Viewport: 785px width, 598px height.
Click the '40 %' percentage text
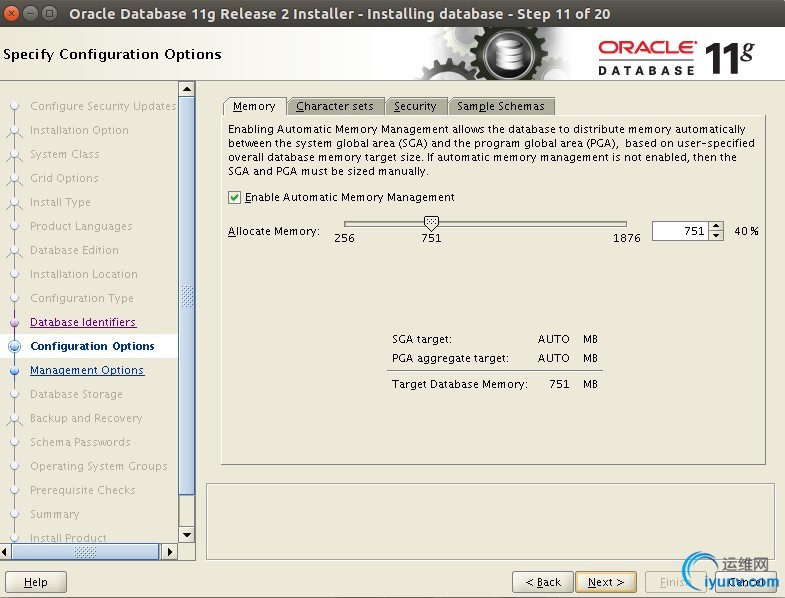click(746, 231)
